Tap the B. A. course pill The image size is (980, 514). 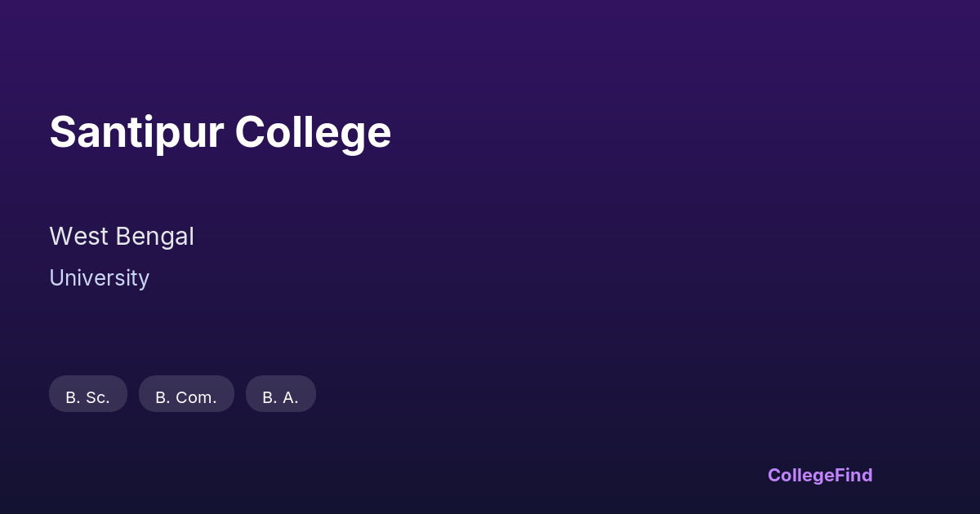[x=280, y=394]
